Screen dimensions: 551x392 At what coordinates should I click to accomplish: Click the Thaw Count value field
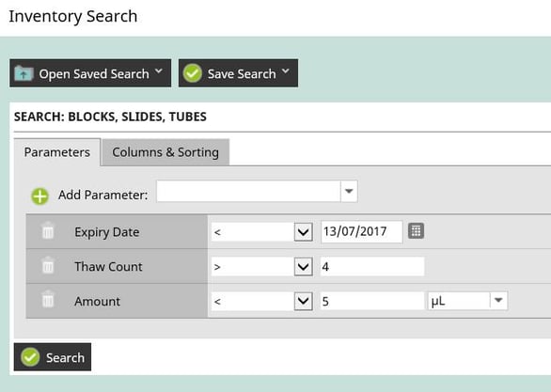point(372,267)
